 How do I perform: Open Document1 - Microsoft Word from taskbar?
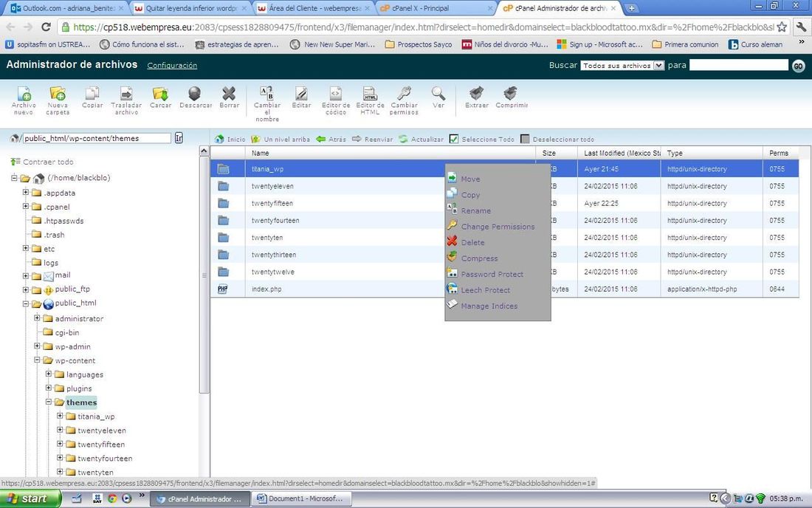(x=301, y=498)
